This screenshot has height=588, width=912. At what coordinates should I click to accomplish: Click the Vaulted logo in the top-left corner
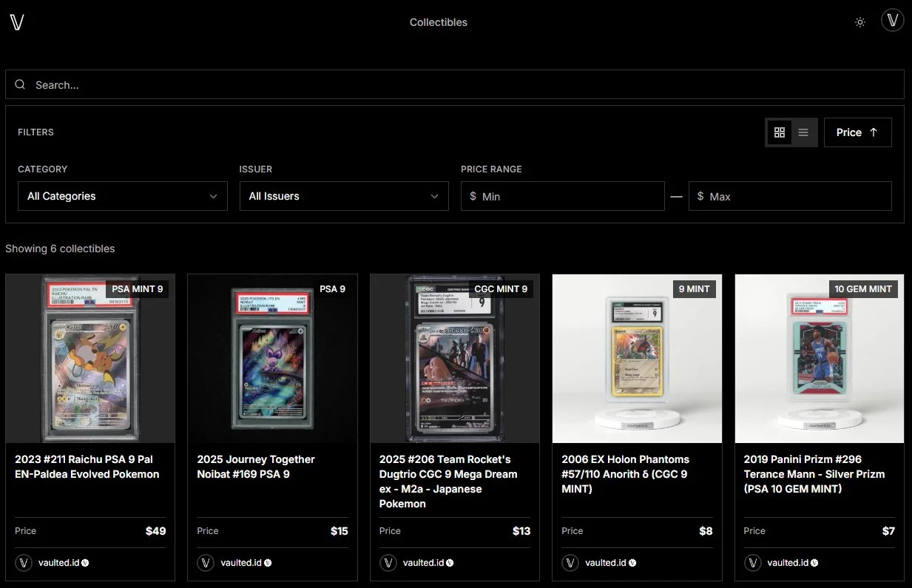pos(17,22)
